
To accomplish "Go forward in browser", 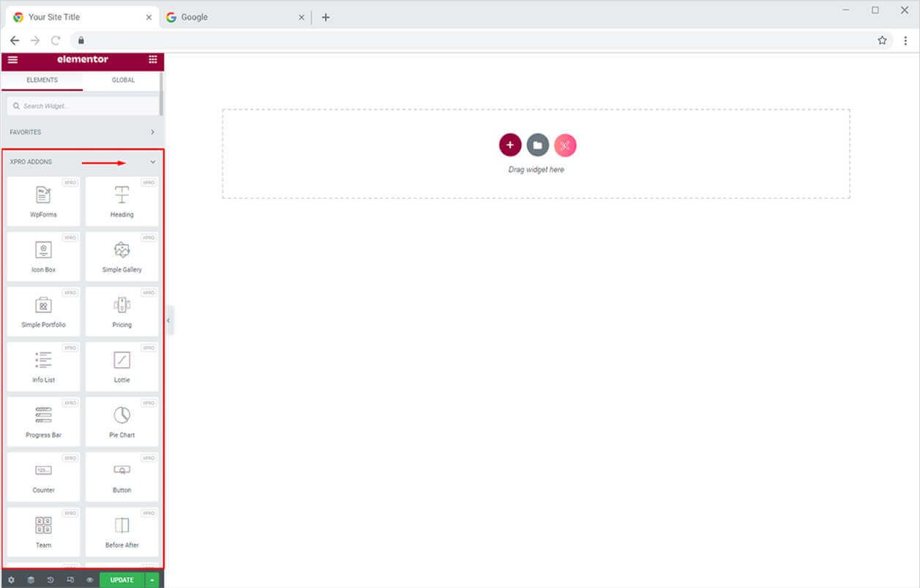I will [x=35, y=40].
